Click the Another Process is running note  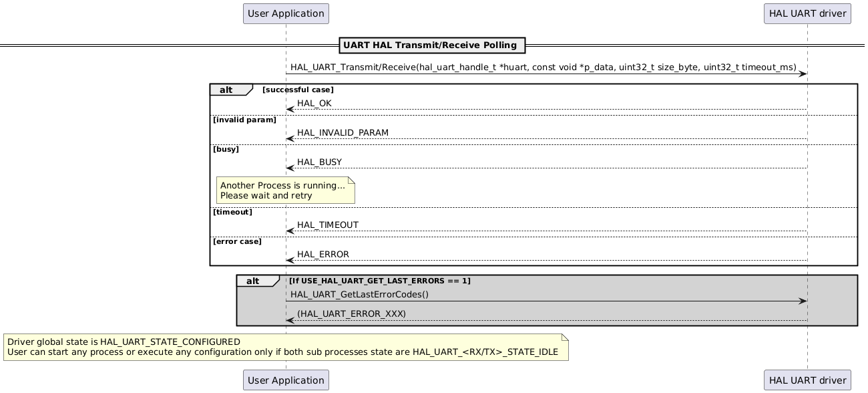point(286,190)
